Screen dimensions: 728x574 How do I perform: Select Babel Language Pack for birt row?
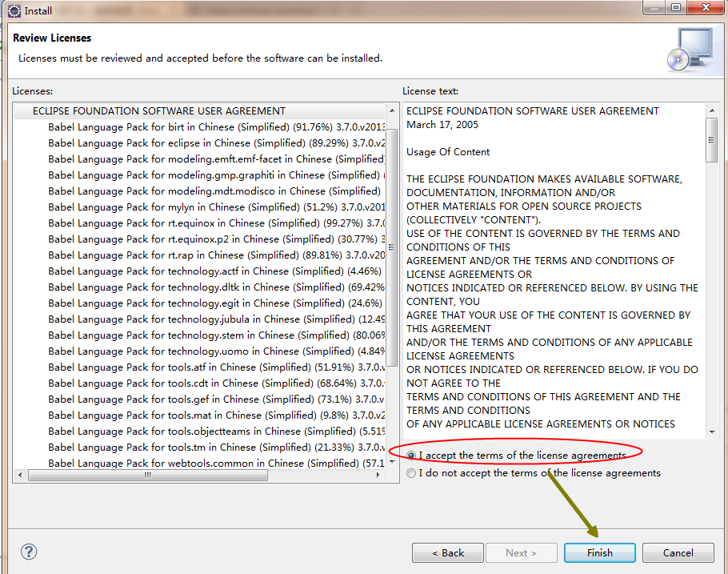coord(216,126)
